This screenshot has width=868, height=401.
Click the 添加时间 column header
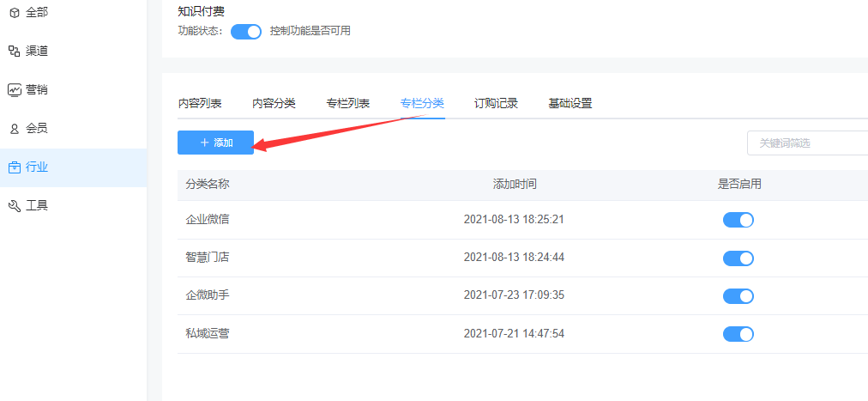point(515,185)
